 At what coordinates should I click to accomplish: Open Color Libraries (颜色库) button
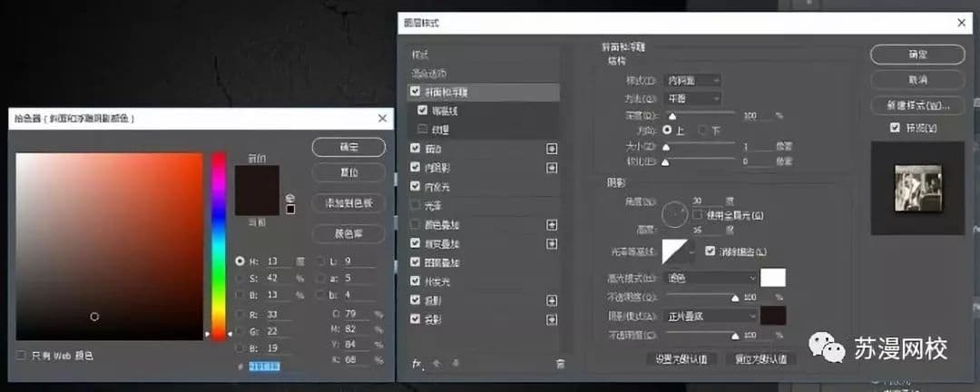pyautogui.click(x=348, y=234)
